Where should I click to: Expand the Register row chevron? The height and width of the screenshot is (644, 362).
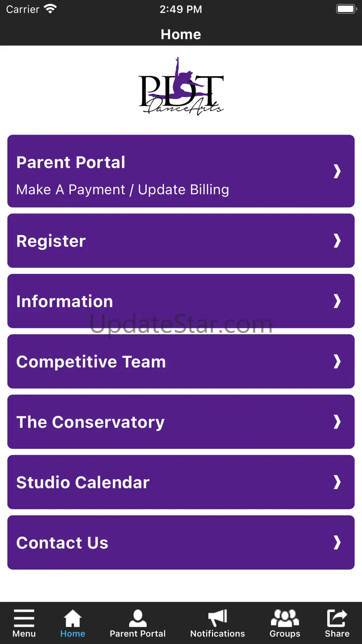pos(337,241)
